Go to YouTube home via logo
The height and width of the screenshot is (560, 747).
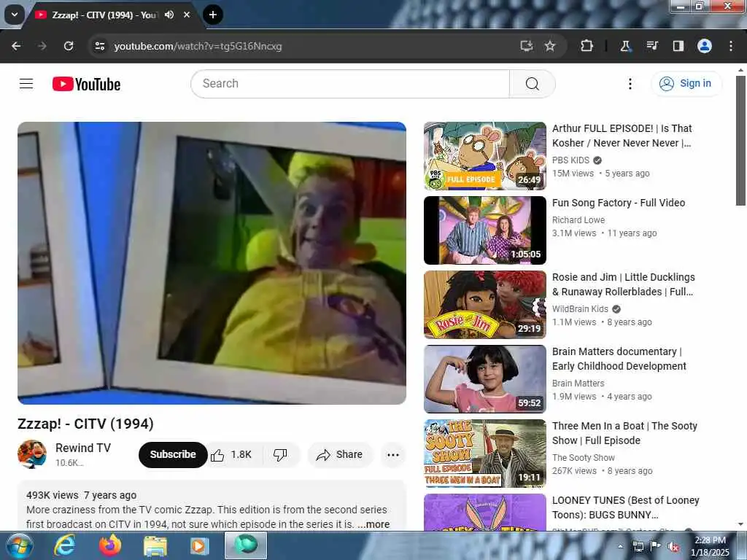pyautogui.click(x=86, y=85)
